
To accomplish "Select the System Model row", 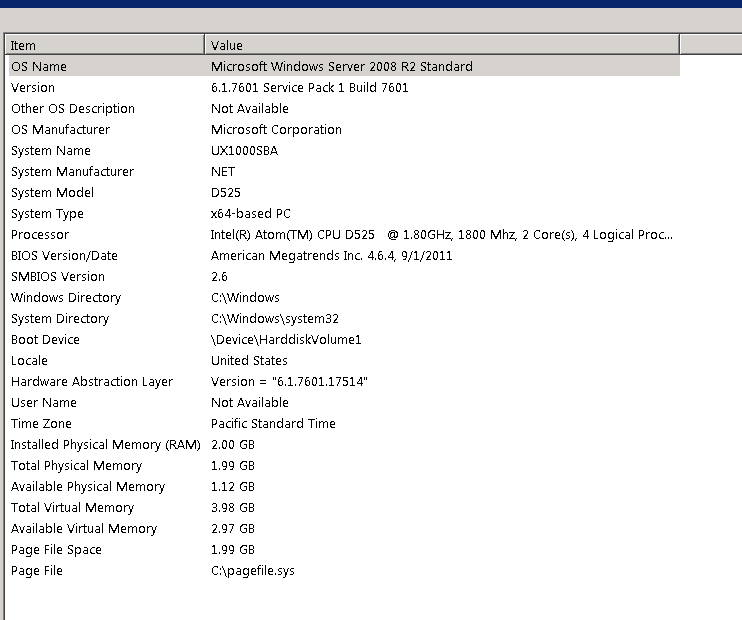I will [52, 193].
